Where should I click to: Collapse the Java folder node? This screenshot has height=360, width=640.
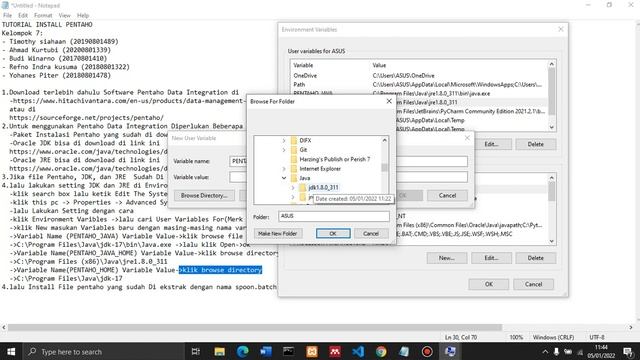pyautogui.click(x=284, y=178)
